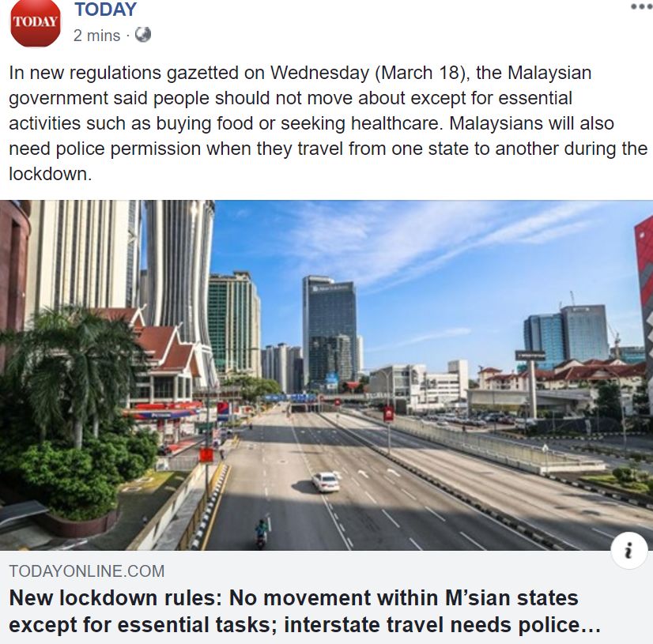Image resolution: width=653 pixels, height=644 pixels.
Task: Click the info "i" button on the article image
Action: pyautogui.click(x=628, y=550)
